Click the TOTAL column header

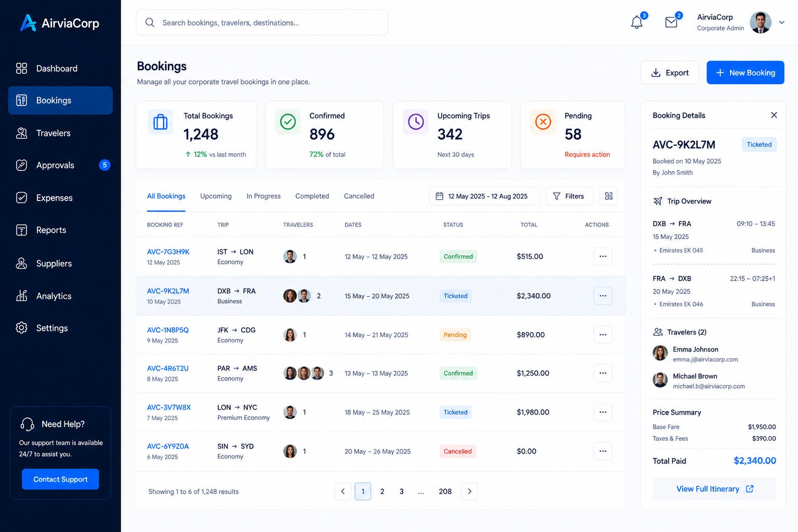click(x=529, y=225)
